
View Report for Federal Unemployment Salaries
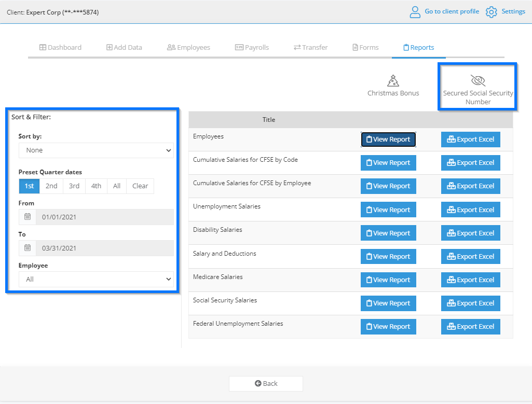click(x=388, y=327)
